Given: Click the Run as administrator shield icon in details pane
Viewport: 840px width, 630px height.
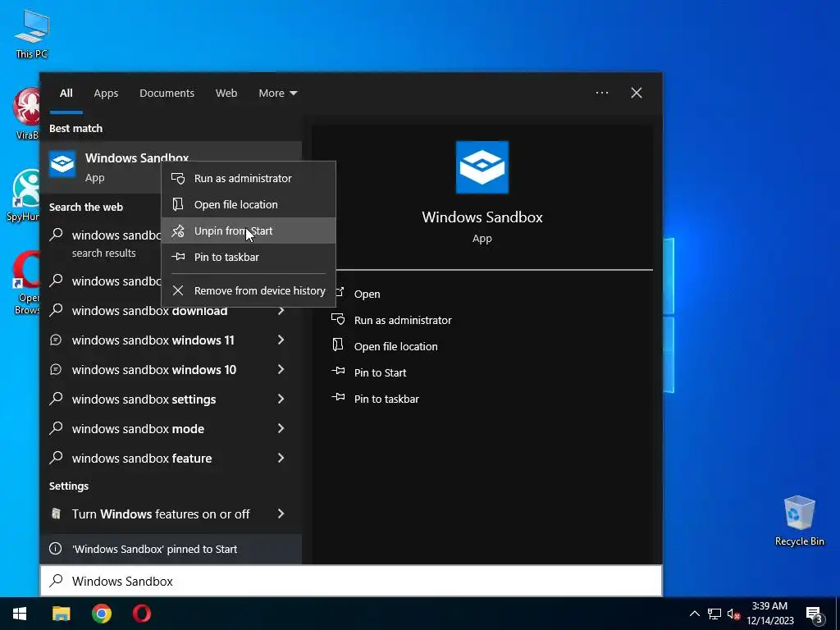Looking at the screenshot, I should (x=338, y=320).
